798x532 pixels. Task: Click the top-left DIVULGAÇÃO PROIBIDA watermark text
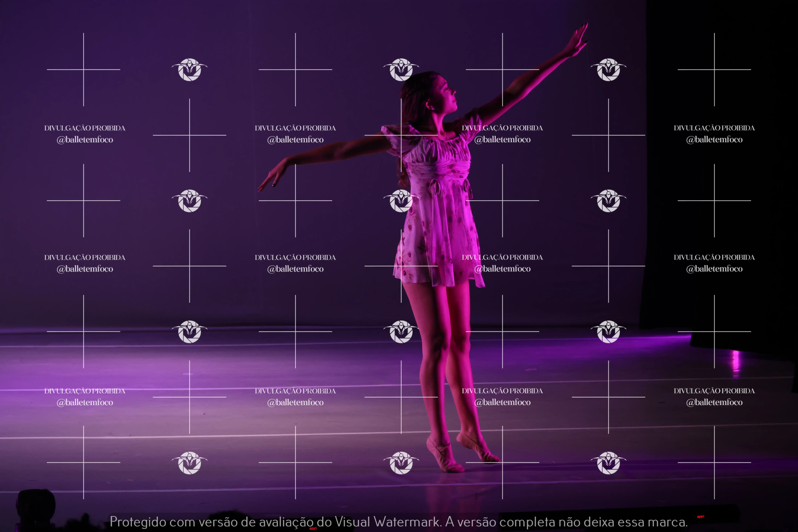click(x=85, y=128)
